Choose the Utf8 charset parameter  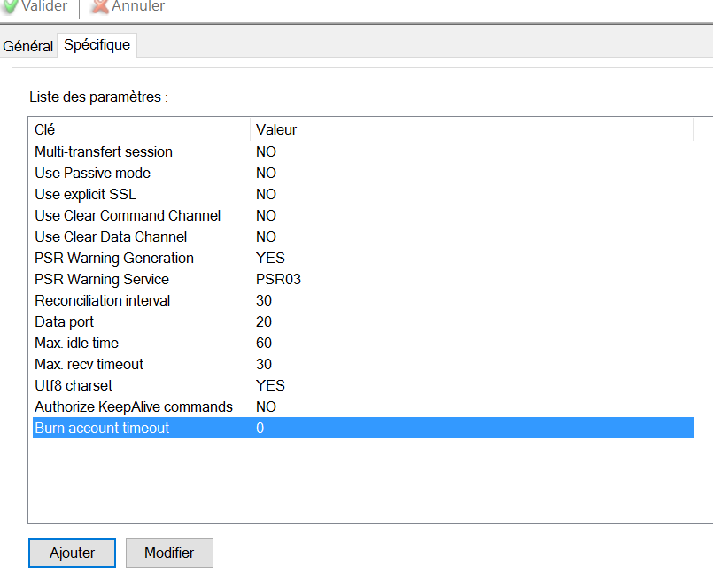pyautogui.click(x=74, y=386)
